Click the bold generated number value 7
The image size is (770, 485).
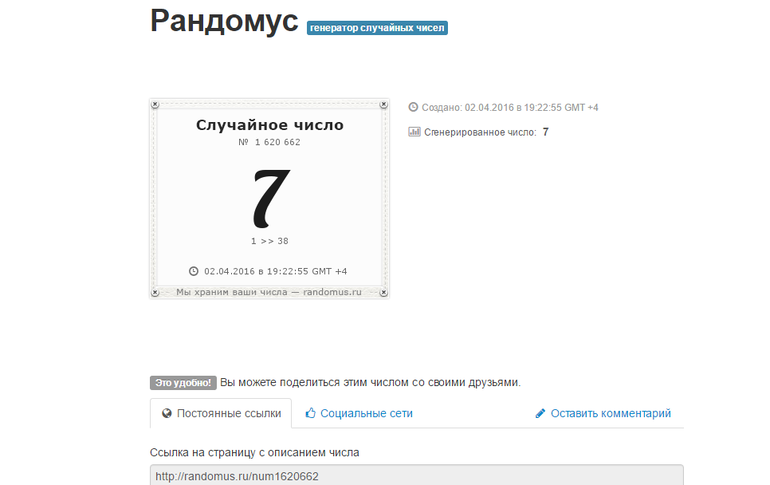point(545,131)
